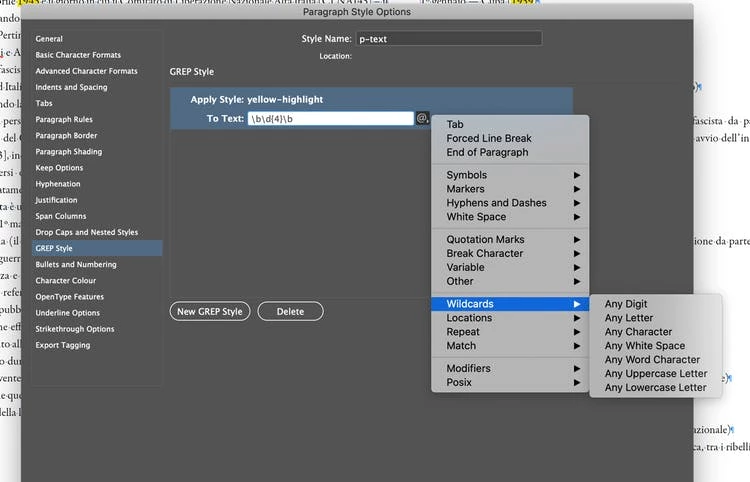The image size is (750, 482).
Task: Open Advanced Character Formats section
Action: [86, 71]
